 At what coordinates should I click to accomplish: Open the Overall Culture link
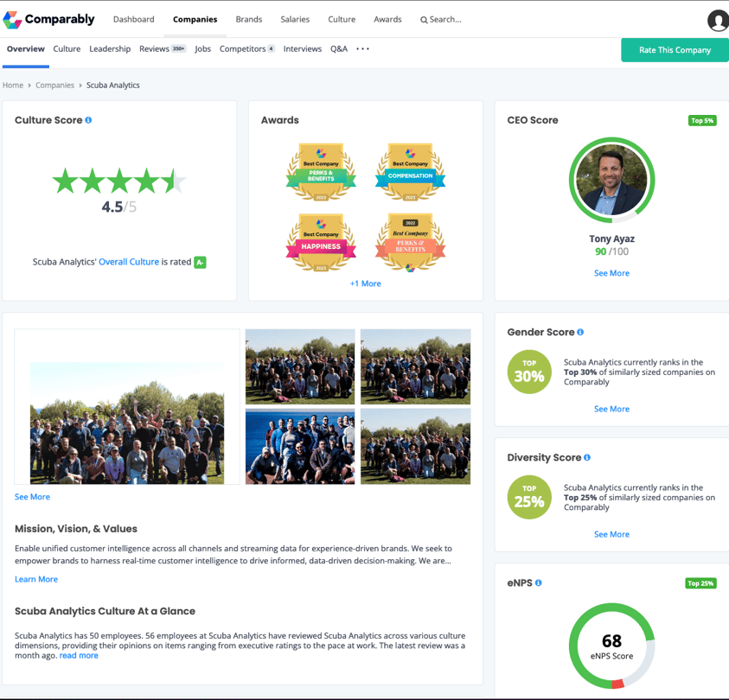[129, 262]
